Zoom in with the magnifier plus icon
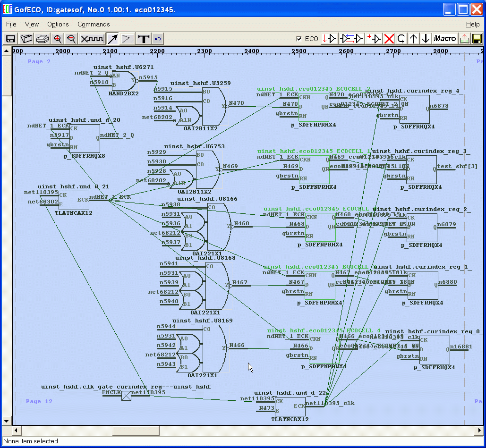Viewport: 486px width, 448px height. [x=58, y=39]
